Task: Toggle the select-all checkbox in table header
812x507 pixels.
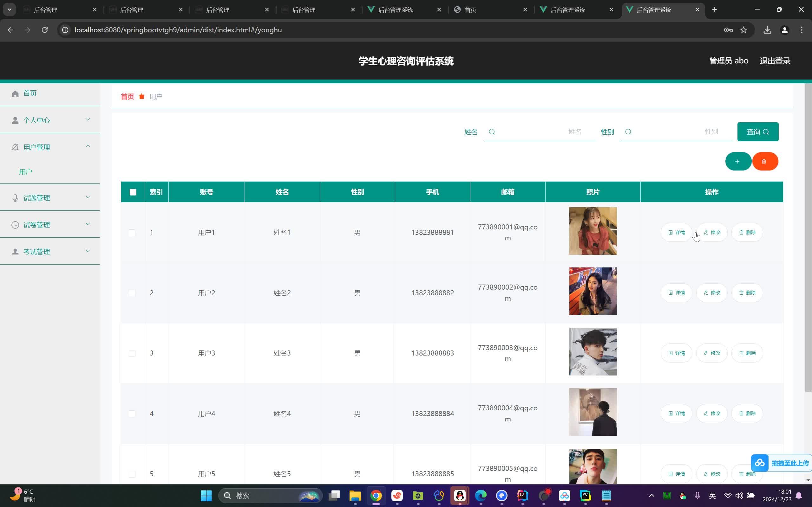Action: [x=133, y=192]
